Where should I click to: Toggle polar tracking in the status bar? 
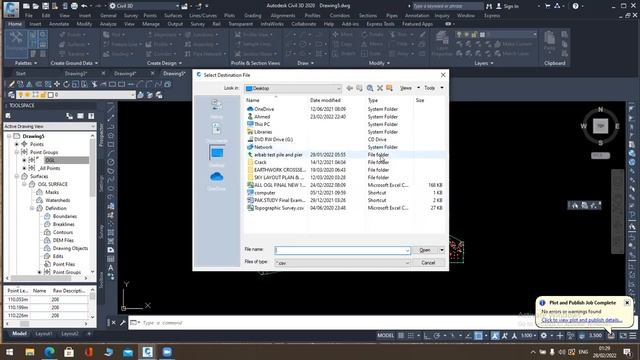tap(437, 336)
